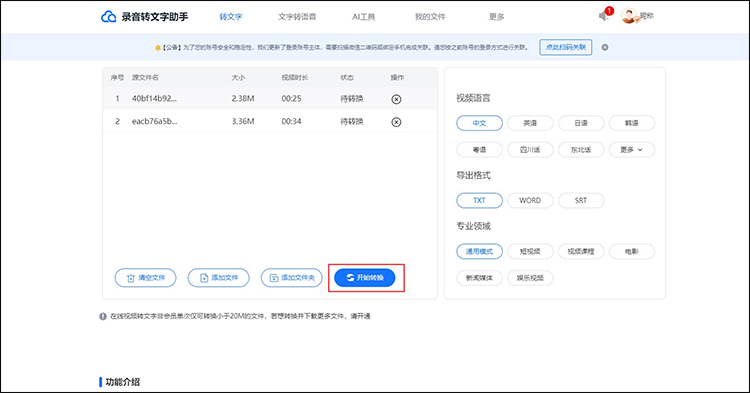Select 视频课程 professional field
Screen dimensions: 750x393
click(581, 251)
